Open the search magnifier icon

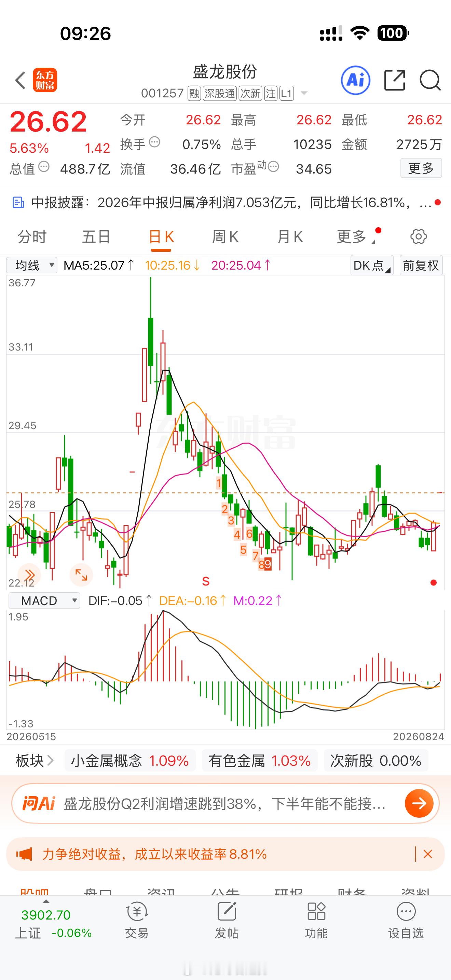point(430,80)
